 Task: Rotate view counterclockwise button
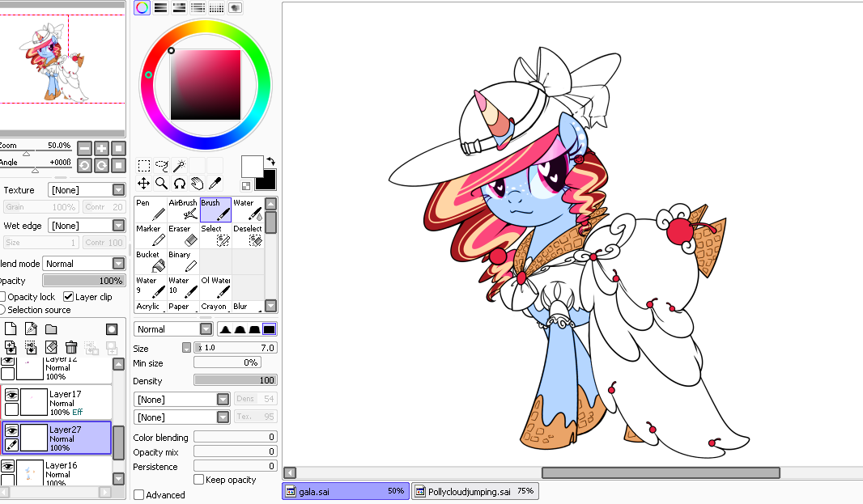(84, 165)
